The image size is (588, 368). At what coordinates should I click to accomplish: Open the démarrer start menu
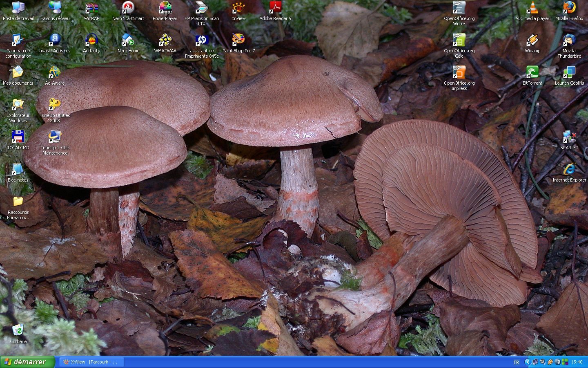click(x=27, y=362)
